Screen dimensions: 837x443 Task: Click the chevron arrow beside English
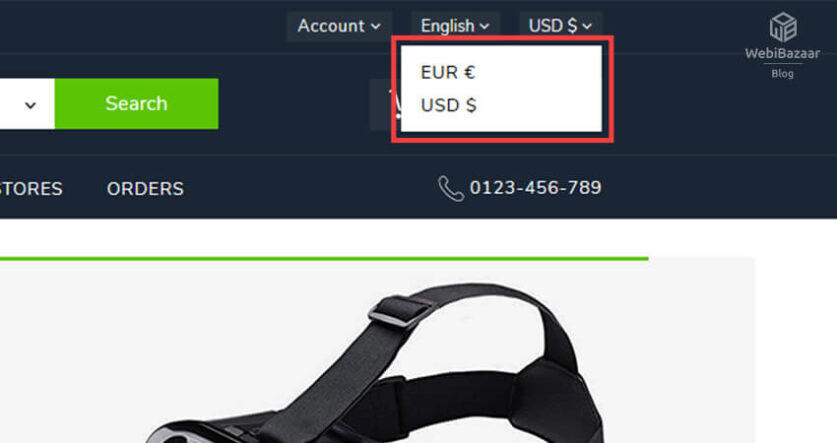484,26
